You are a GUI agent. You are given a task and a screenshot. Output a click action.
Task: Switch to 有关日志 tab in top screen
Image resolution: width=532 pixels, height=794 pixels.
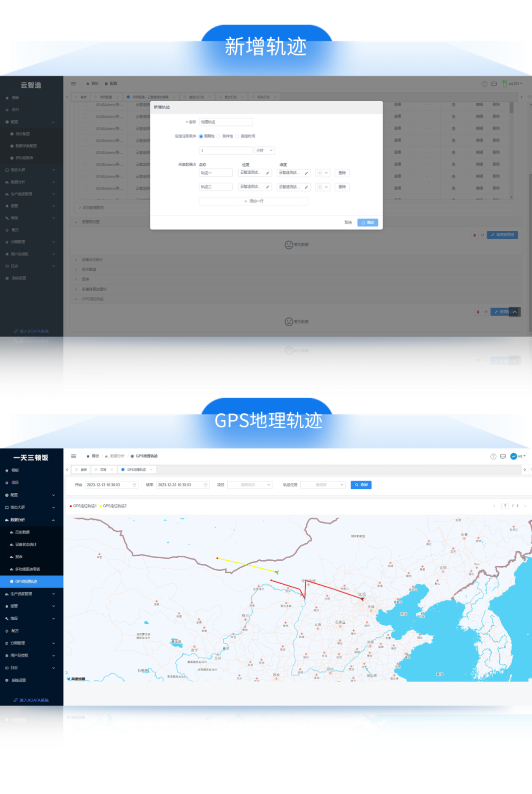click(x=263, y=97)
